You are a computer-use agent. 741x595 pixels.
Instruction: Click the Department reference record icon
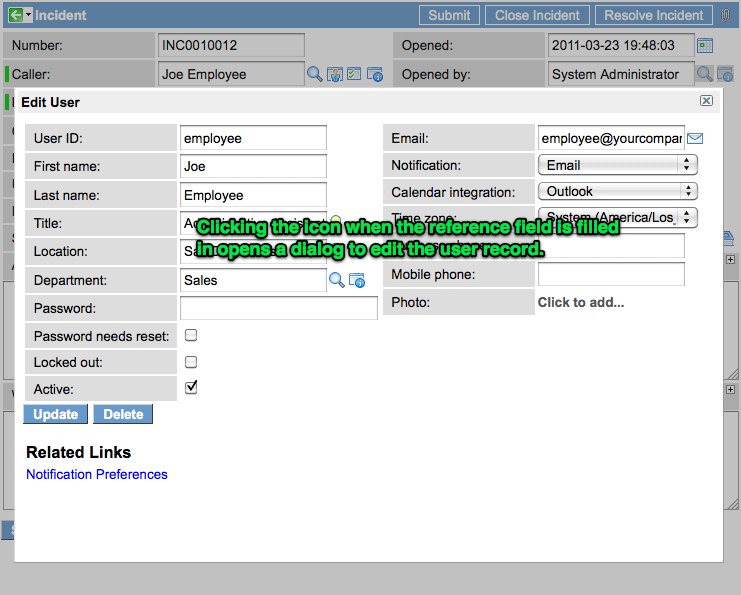[357, 281]
